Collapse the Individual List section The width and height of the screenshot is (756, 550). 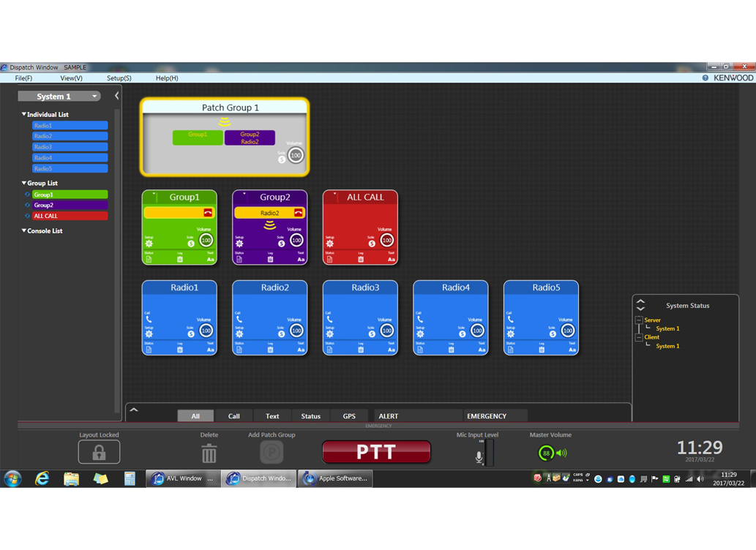click(26, 114)
